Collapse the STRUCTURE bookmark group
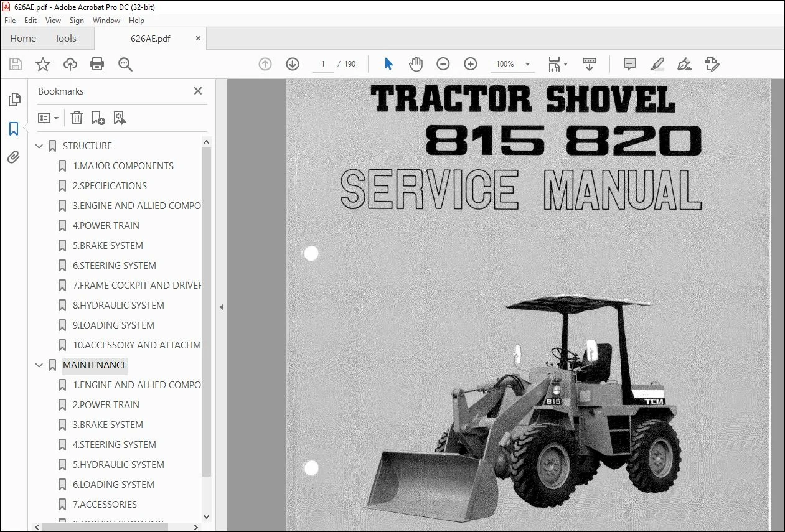The width and height of the screenshot is (785, 532). pyautogui.click(x=39, y=146)
